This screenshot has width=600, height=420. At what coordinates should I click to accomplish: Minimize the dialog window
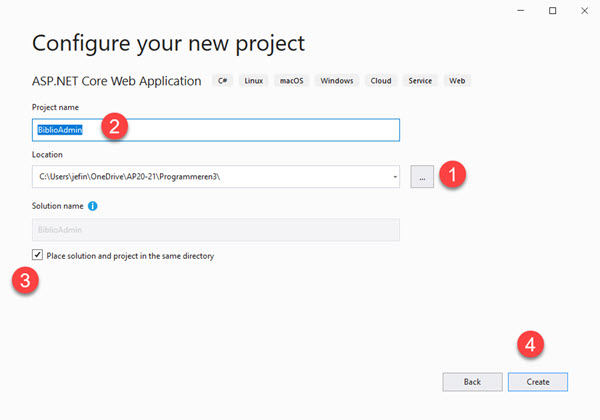pyautogui.click(x=520, y=11)
